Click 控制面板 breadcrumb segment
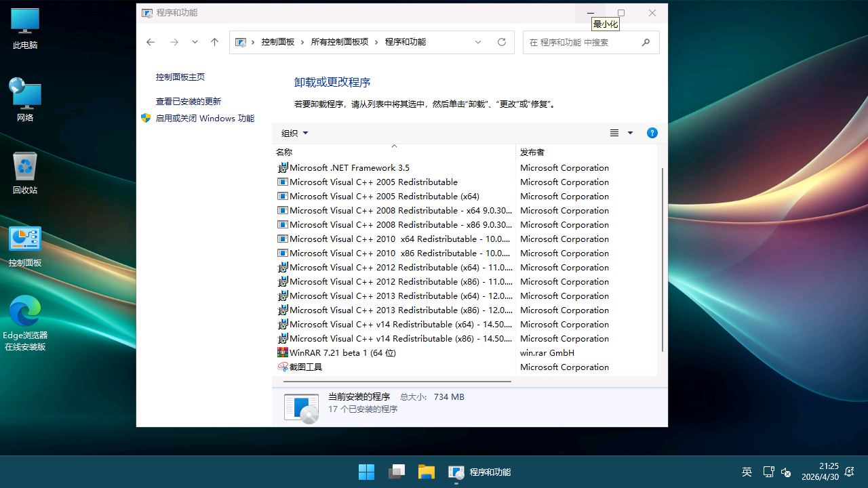The width and height of the screenshot is (868, 488). [278, 42]
